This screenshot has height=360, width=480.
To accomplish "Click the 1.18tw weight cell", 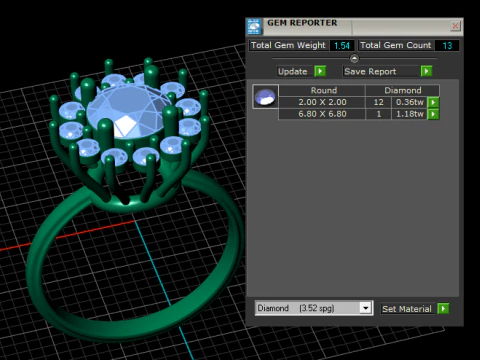I will [x=410, y=114].
